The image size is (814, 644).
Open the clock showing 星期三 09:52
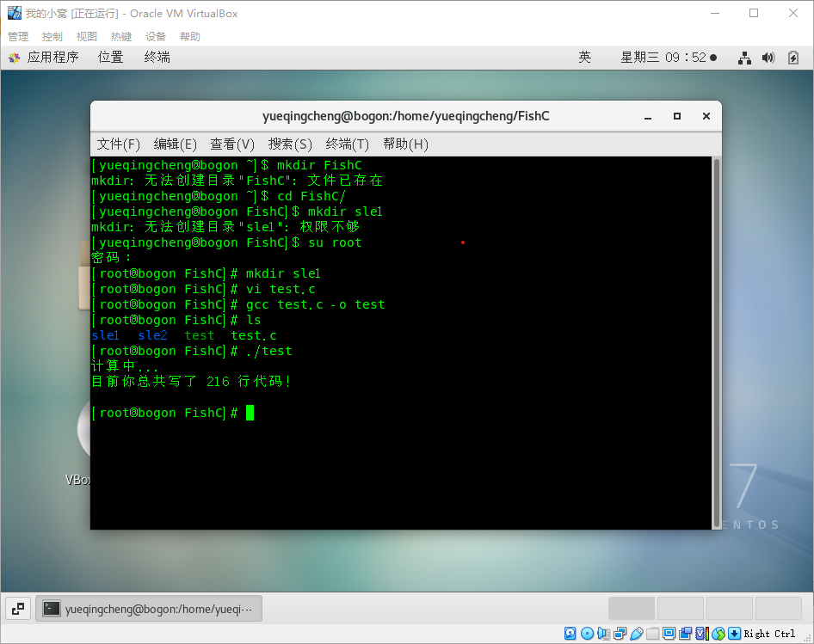669,57
